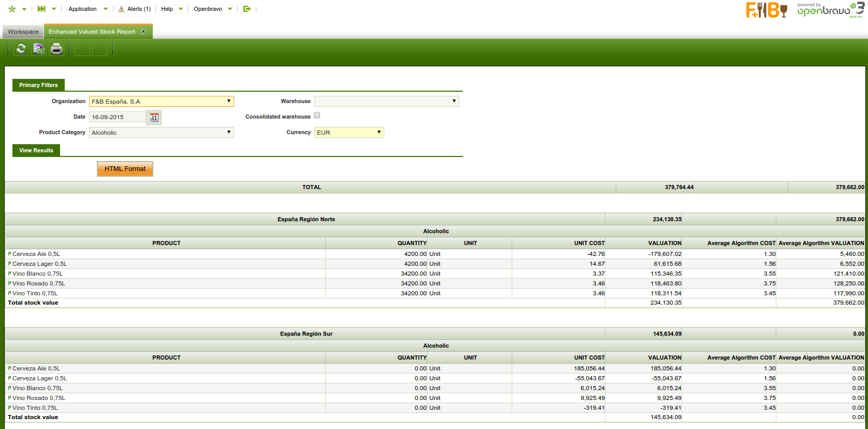Screen dimensions: 868x429
Task: Toggle the Consolidated warehouse checkbox
Action: 317,116
